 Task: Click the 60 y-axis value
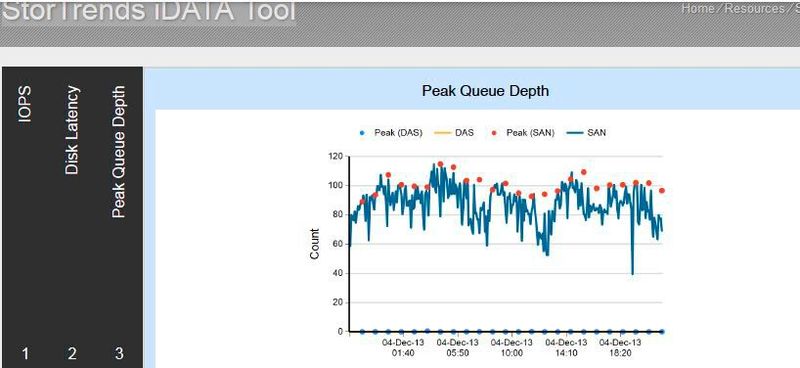(x=338, y=244)
